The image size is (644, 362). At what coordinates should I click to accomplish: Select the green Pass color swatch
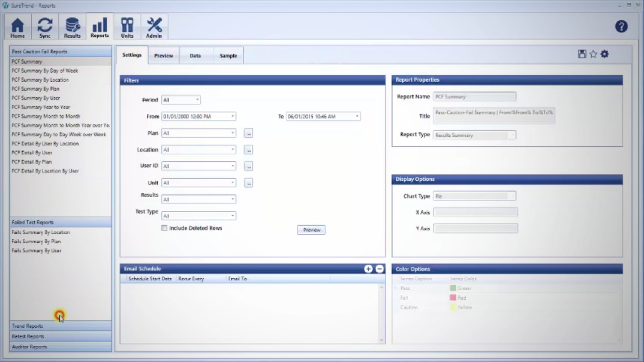click(x=453, y=288)
